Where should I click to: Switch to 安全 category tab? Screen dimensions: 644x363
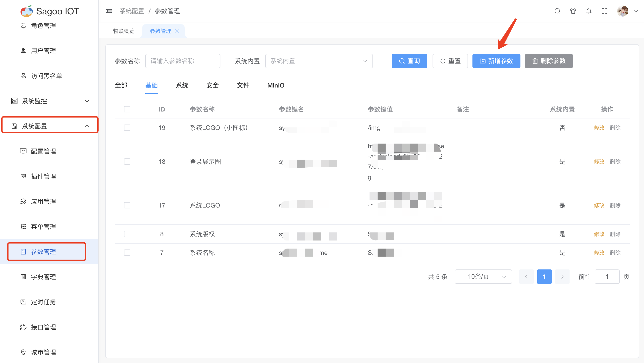(213, 85)
